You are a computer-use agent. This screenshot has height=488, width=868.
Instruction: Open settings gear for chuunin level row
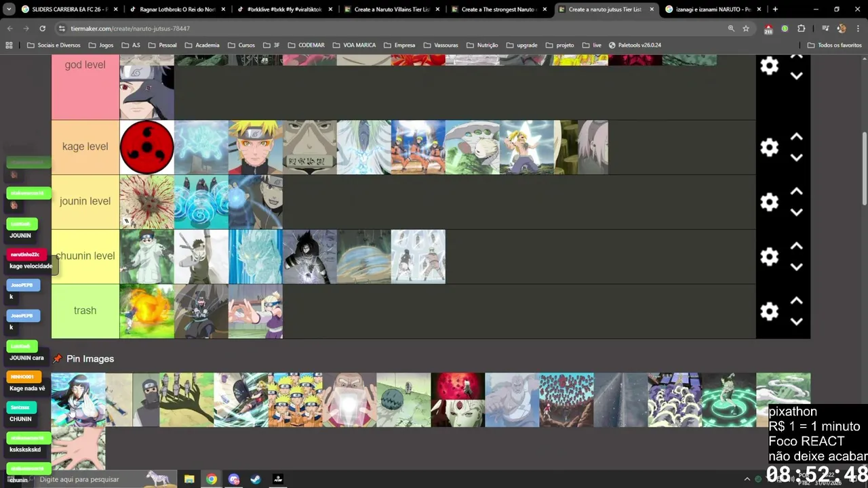click(769, 256)
